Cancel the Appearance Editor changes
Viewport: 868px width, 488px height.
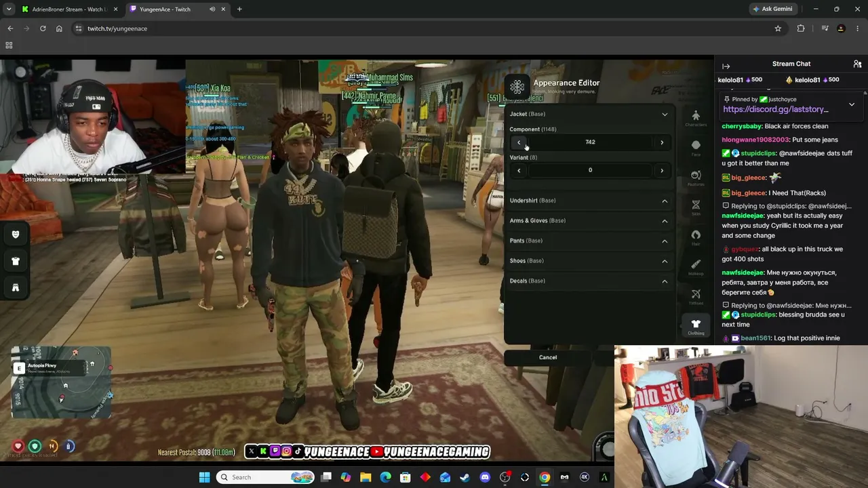(x=548, y=357)
